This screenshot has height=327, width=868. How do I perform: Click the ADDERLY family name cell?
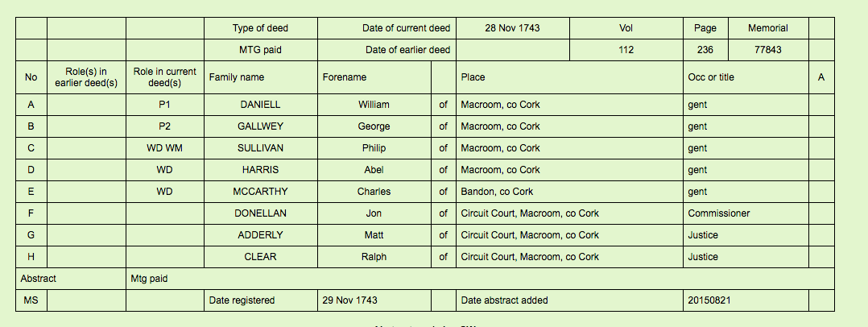(x=260, y=235)
